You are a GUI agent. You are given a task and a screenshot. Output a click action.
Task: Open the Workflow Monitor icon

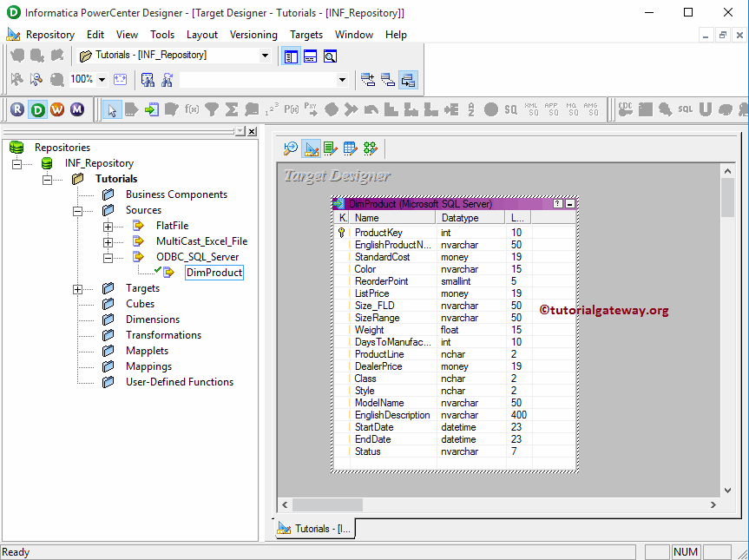(77, 109)
